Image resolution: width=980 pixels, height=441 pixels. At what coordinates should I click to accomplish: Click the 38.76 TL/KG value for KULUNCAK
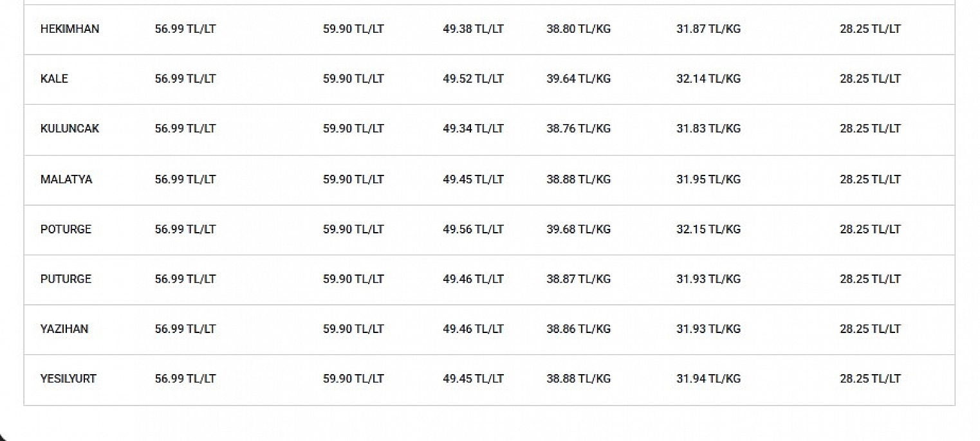coord(578,129)
